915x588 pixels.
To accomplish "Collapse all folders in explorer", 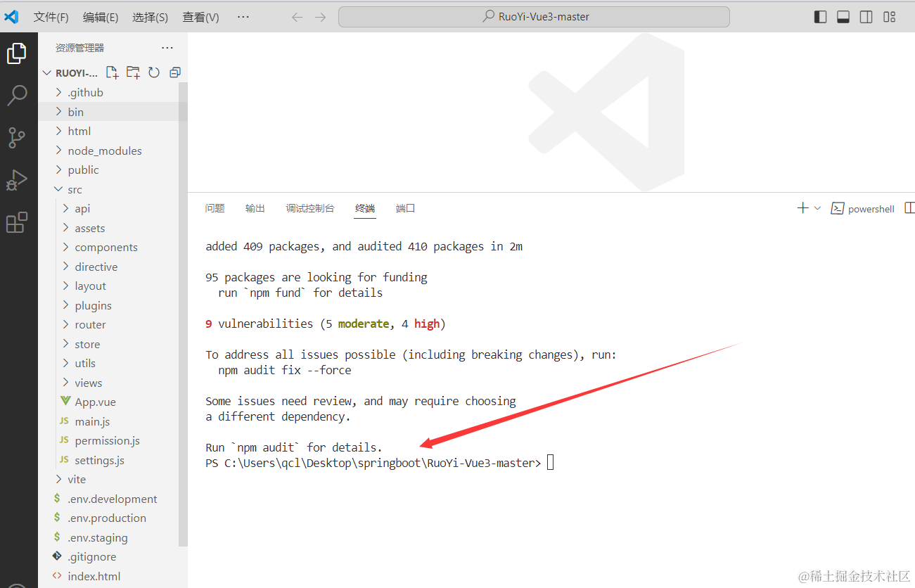I will point(175,72).
